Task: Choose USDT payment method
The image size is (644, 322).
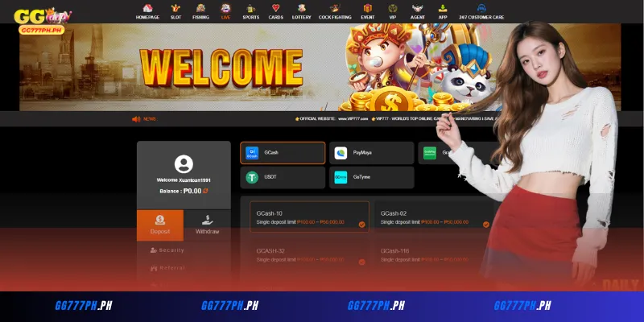Action: coord(283,177)
